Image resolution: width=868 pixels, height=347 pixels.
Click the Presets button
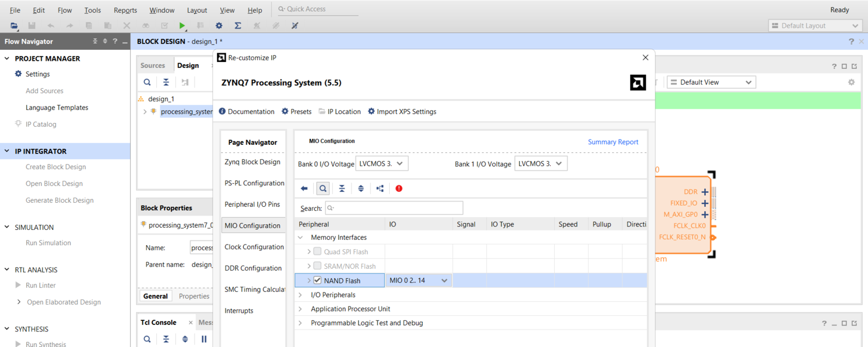296,111
